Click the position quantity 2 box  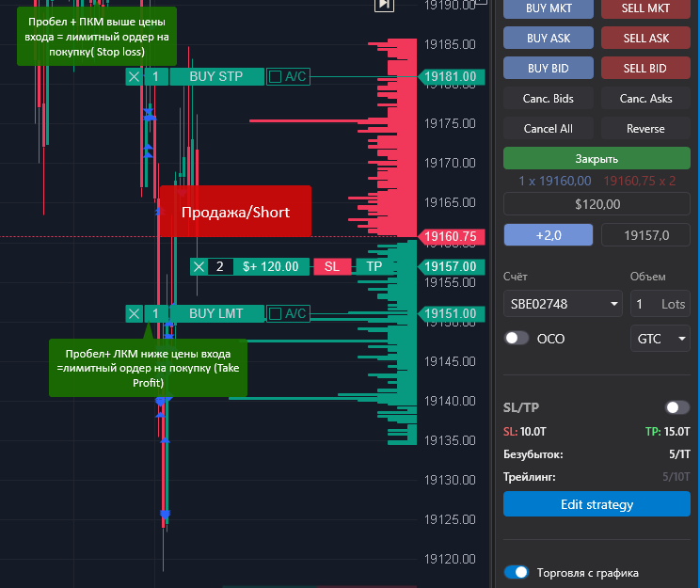[x=220, y=266]
